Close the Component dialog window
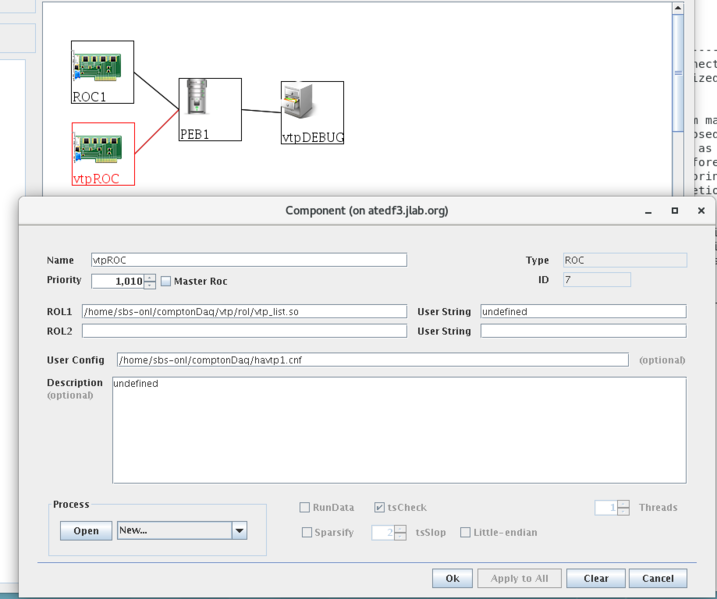This screenshot has height=599, width=717. click(x=701, y=210)
